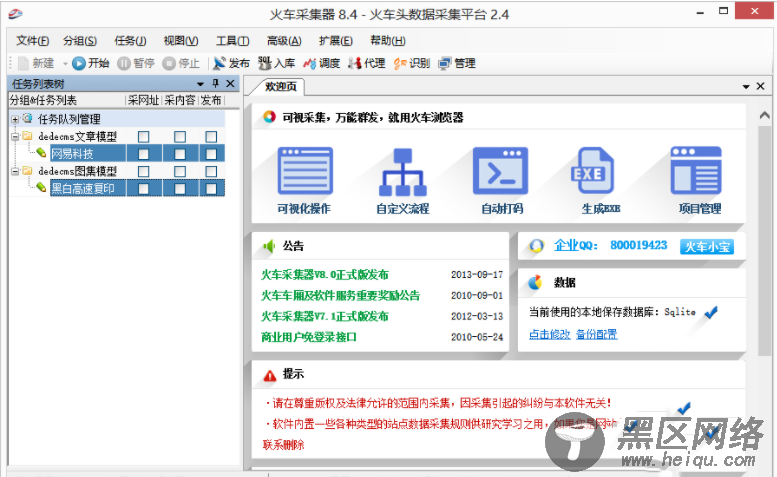Click the welcome page scroll up arrow

[765, 115]
